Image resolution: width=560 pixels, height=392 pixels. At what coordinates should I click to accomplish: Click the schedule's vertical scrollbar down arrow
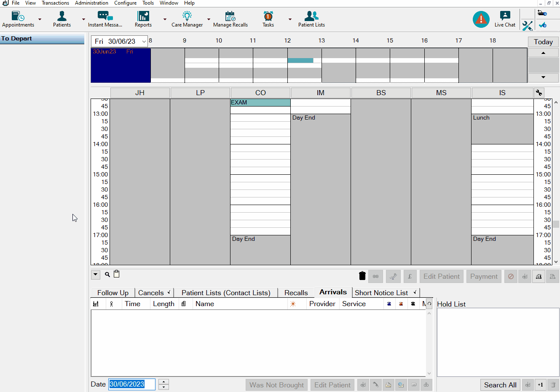coord(556,261)
